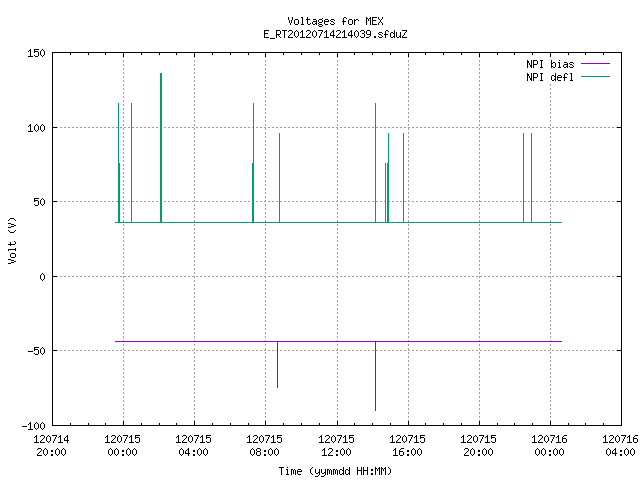Click the y-axis tick value 100
The image size is (640, 480).
click(36, 128)
